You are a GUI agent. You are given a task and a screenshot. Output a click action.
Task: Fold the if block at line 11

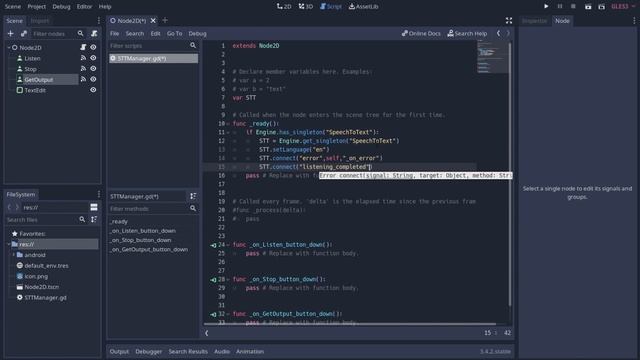[228, 132]
